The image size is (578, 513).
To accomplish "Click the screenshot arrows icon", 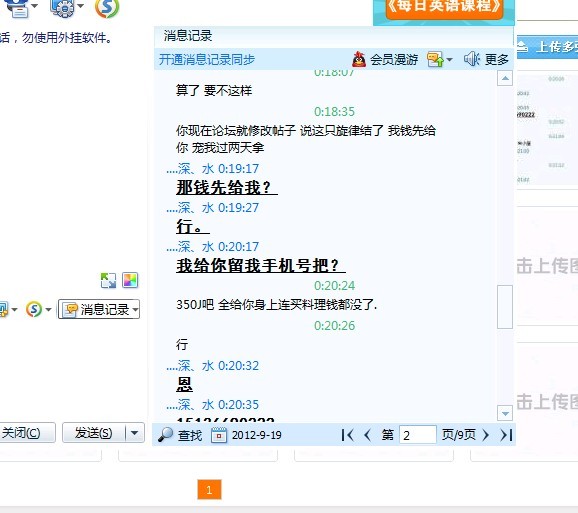I will point(108,280).
